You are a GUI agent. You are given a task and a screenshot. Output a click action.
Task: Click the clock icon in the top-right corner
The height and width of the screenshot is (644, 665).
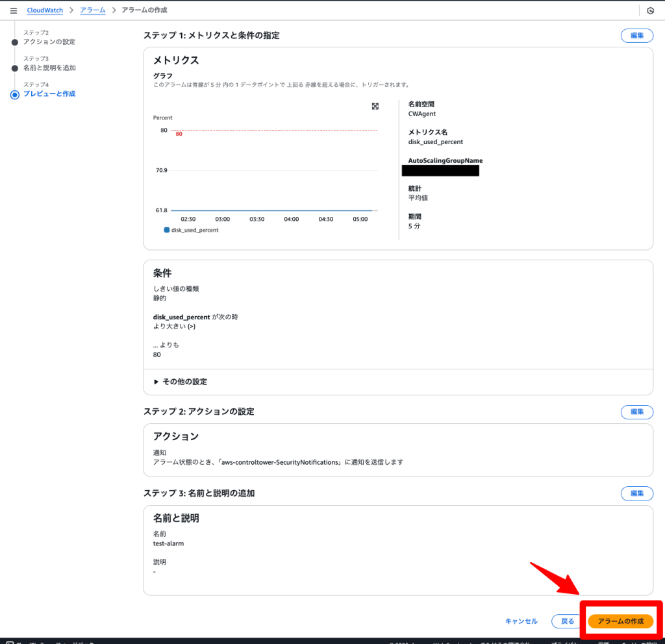[650, 10]
